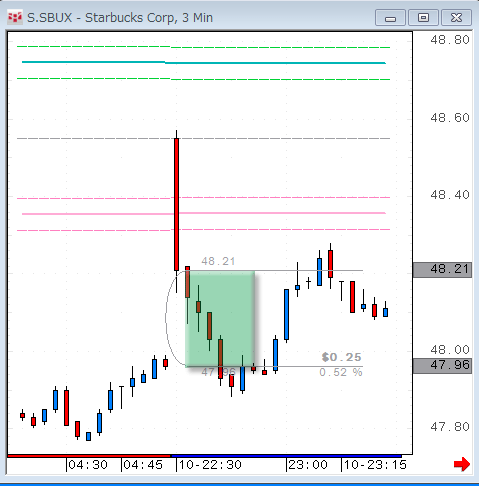
Task: Click the 0.52 % measurement label
Action: point(341,372)
